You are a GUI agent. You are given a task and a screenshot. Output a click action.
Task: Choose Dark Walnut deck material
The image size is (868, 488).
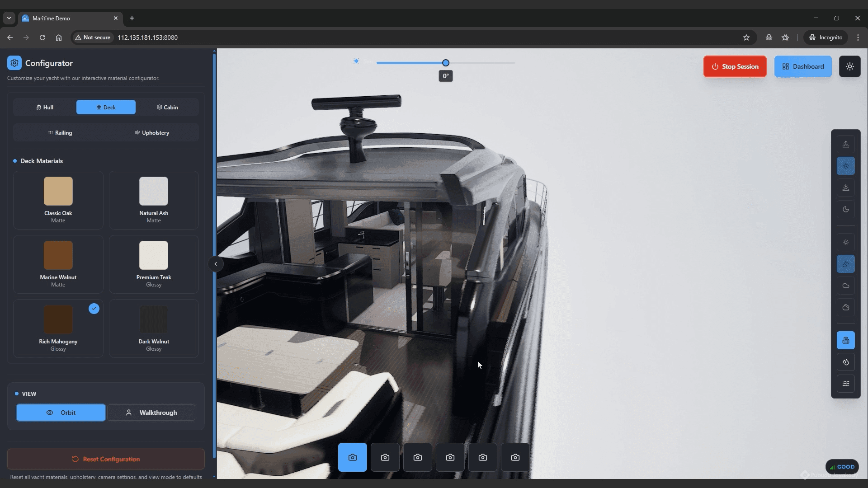pos(154,328)
